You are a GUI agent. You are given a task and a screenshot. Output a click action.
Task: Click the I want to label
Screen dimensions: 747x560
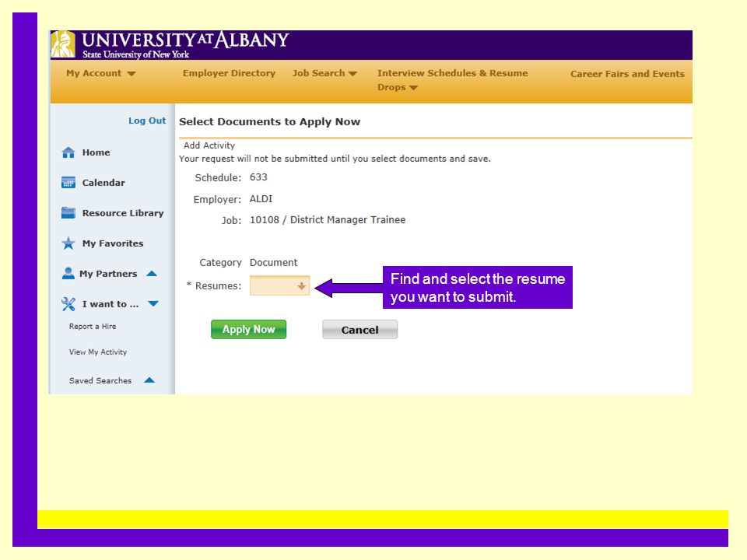110,304
